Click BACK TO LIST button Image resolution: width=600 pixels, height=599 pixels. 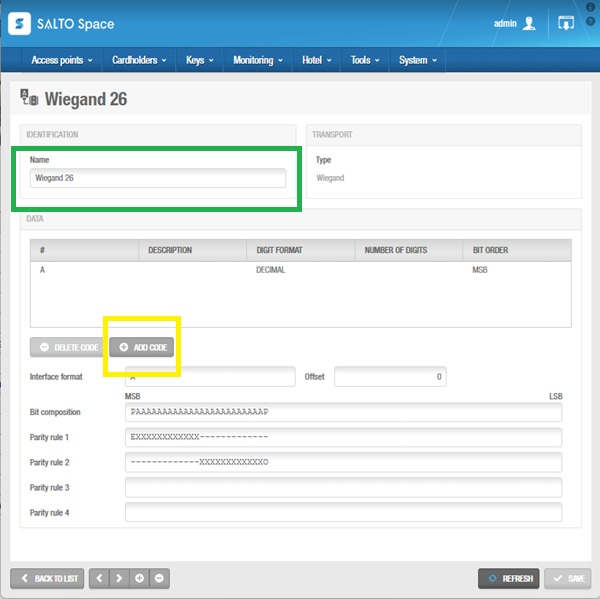point(47,578)
